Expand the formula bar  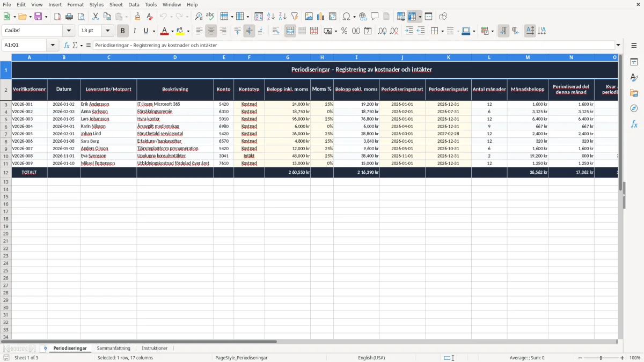click(618, 45)
